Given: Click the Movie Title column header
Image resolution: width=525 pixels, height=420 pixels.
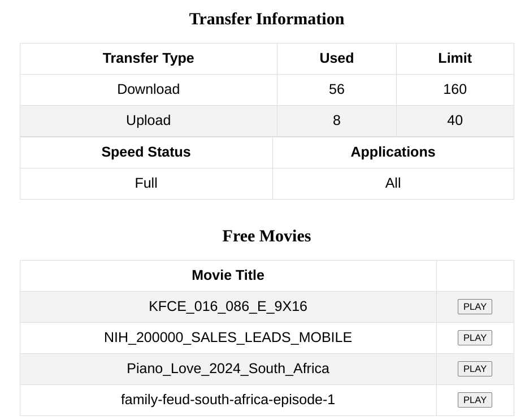Looking at the screenshot, I should click(228, 275).
